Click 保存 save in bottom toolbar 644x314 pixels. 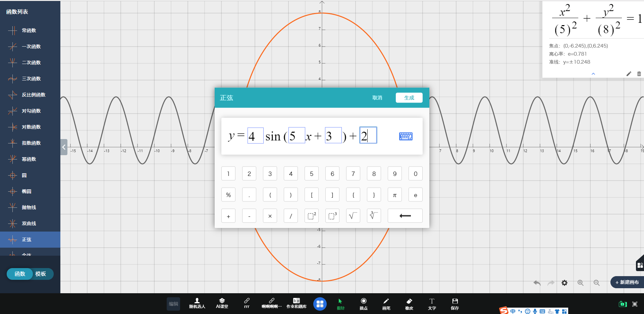click(x=455, y=304)
